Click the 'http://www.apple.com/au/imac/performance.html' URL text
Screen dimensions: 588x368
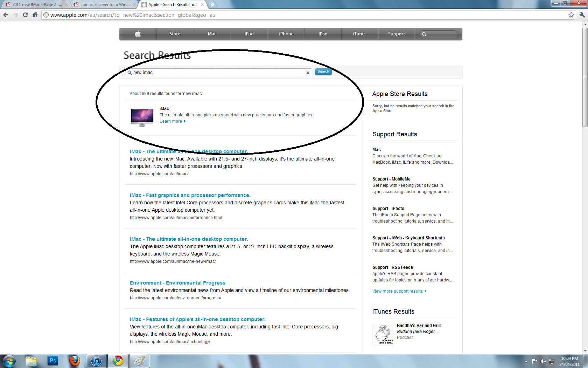point(176,218)
